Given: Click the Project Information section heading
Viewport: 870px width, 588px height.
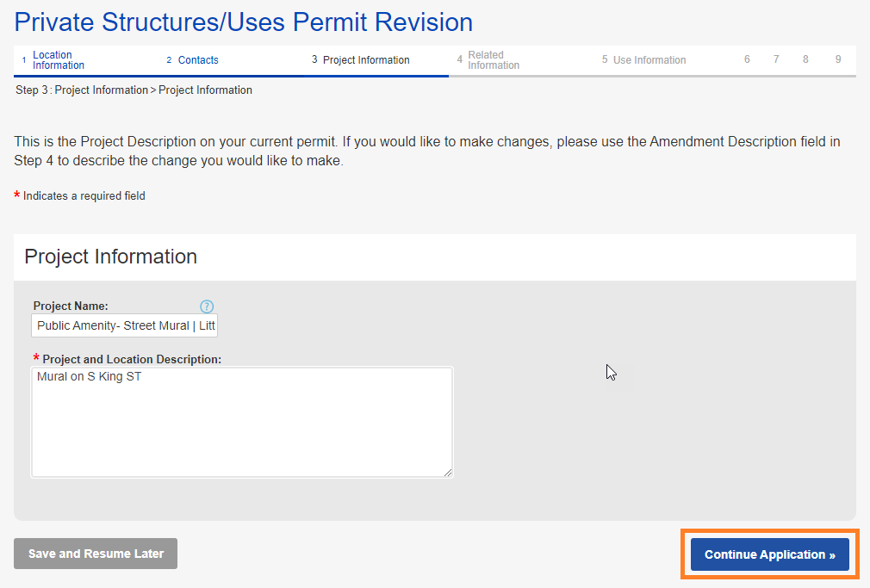Looking at the screenshot, I should point(111,257).
